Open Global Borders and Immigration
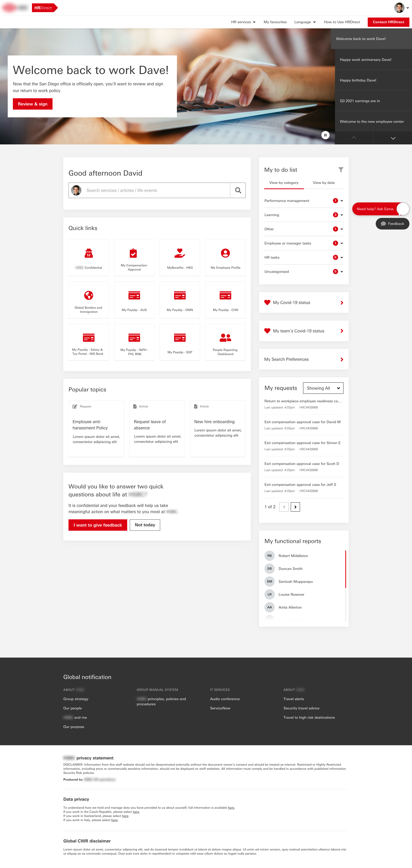Screen dimensions: 412x868 (89, 300)
